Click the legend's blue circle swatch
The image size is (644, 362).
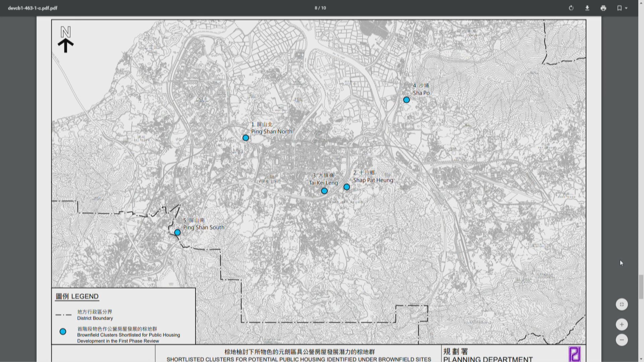pyautogui.click(x=63, y=331)
